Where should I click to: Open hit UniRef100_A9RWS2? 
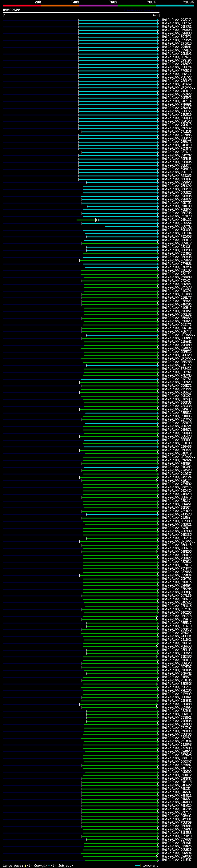[177, 200]
